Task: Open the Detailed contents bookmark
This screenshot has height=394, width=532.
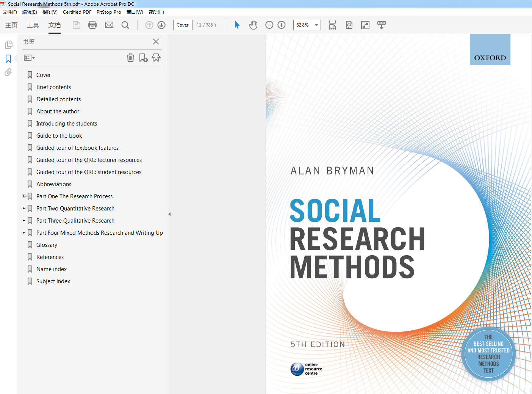Action: pos(58,99)
